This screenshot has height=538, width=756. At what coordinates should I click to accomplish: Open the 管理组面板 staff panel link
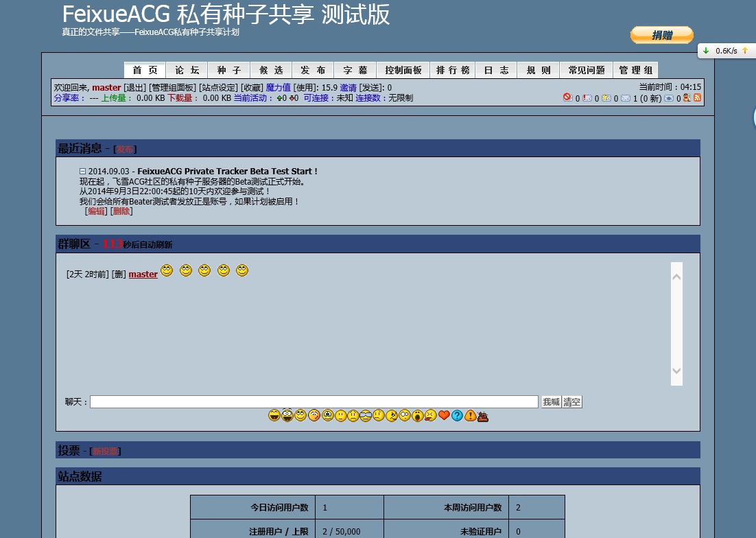(x=172, y=87)
